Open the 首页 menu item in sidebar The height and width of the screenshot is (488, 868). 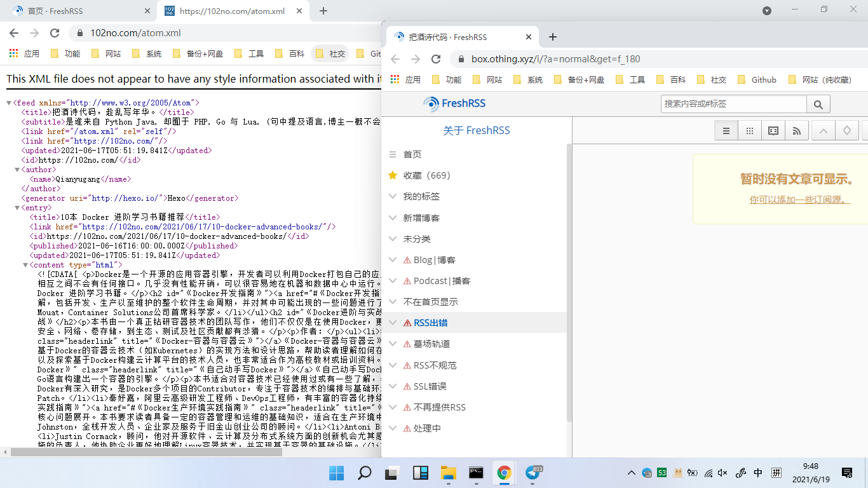[x=413, y=154]
